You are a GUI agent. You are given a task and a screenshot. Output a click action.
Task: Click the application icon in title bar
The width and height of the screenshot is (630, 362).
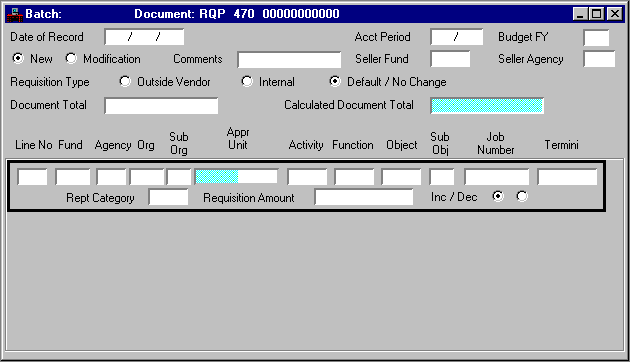pyautogui.click(x=15, y=14)
